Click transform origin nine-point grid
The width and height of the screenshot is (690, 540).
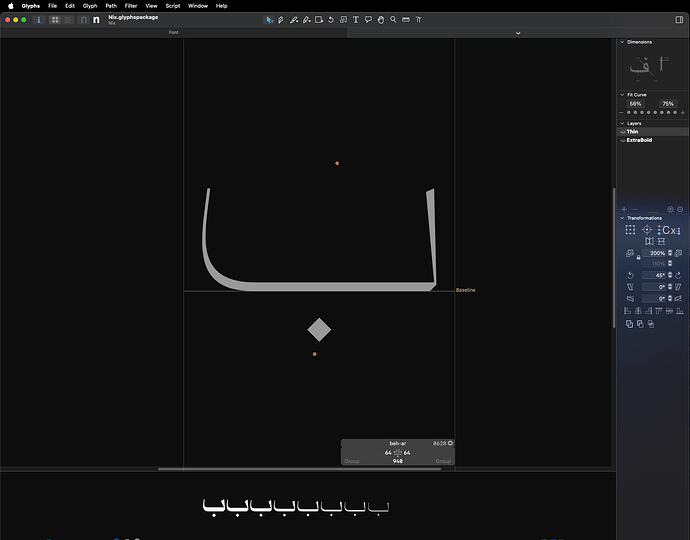coord(630,230)
